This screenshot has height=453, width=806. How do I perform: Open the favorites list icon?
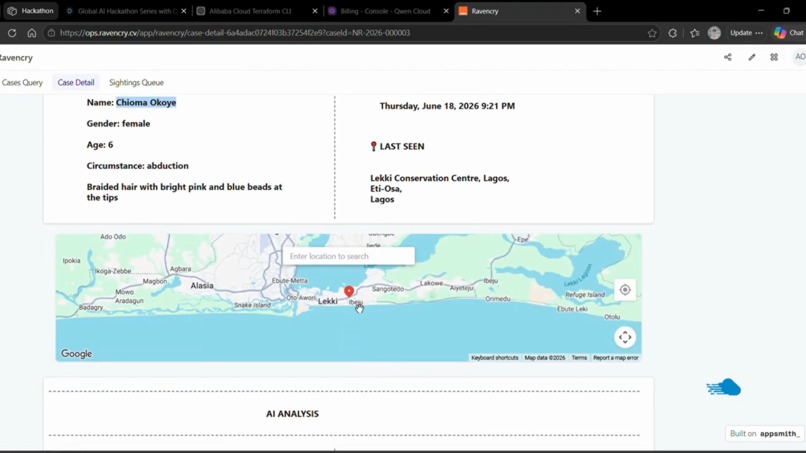[694, 33]
